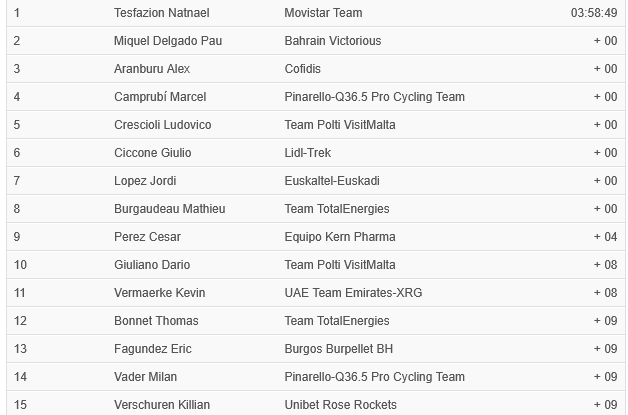This screenshot has height=415, width=628.
Task: Select Miquel Delgado Pau in results
Action: [x=168, y=41]
